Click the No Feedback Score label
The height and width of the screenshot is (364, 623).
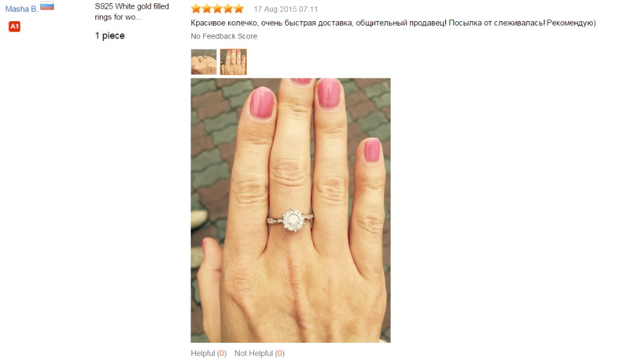click(224, 36)
